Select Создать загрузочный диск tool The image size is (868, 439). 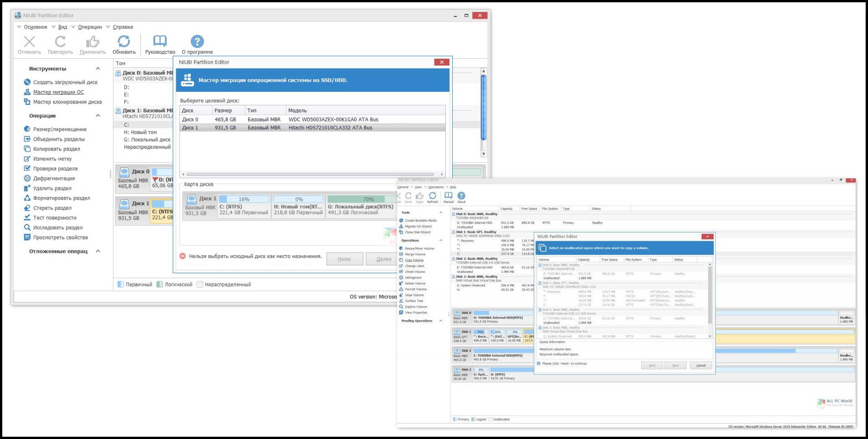[65, 82]
